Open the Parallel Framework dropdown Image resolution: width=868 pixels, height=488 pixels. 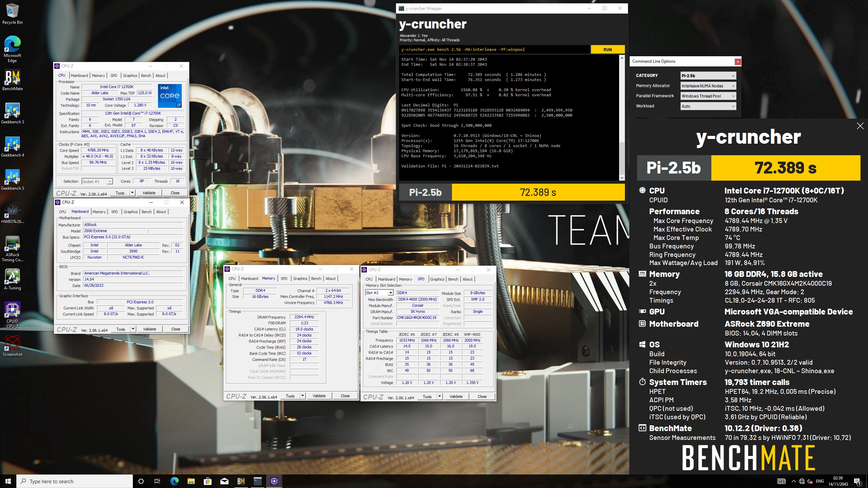click(708, 96)
